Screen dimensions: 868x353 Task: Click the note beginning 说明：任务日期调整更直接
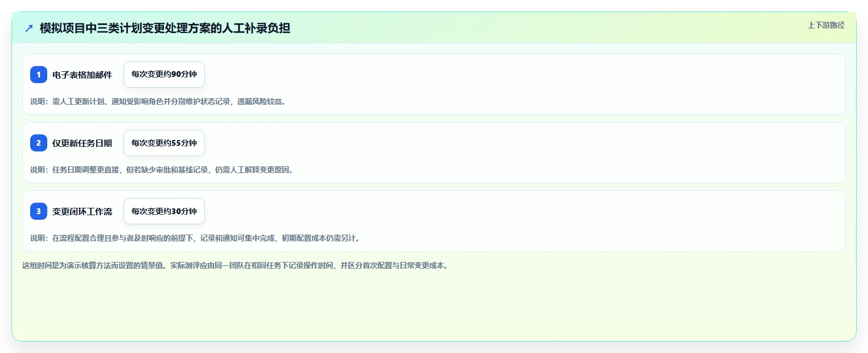(x=162, y=170)
